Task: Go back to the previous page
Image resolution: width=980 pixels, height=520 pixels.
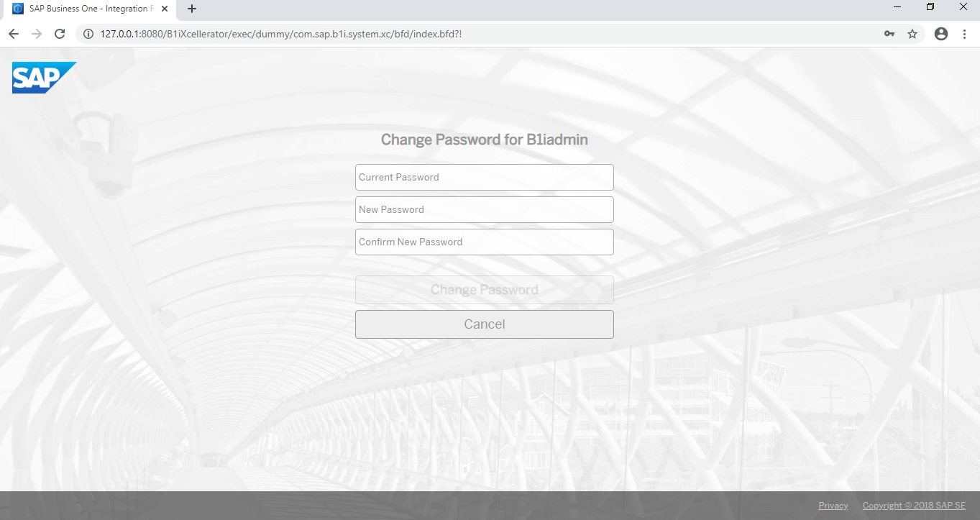Action: click(14, 34)
